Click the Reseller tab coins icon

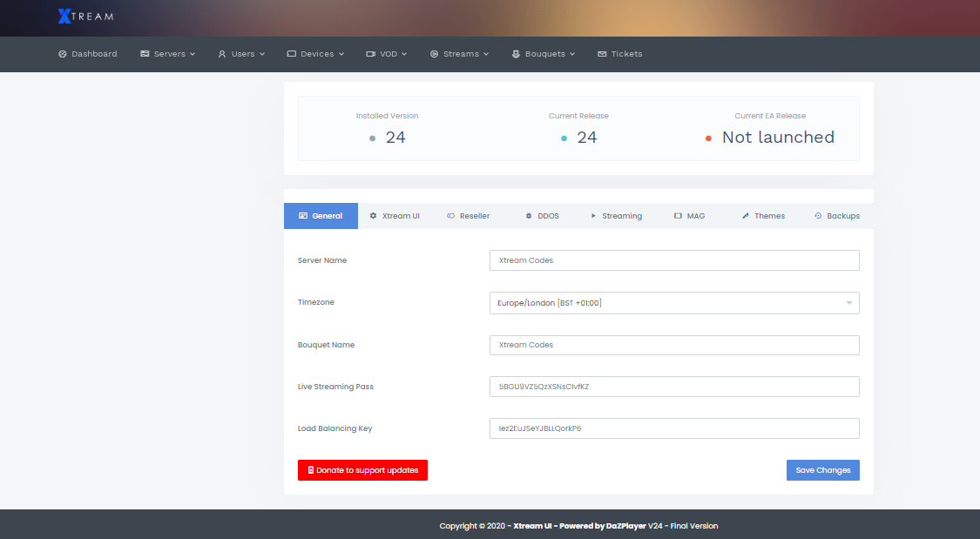(x=450, y=215)
